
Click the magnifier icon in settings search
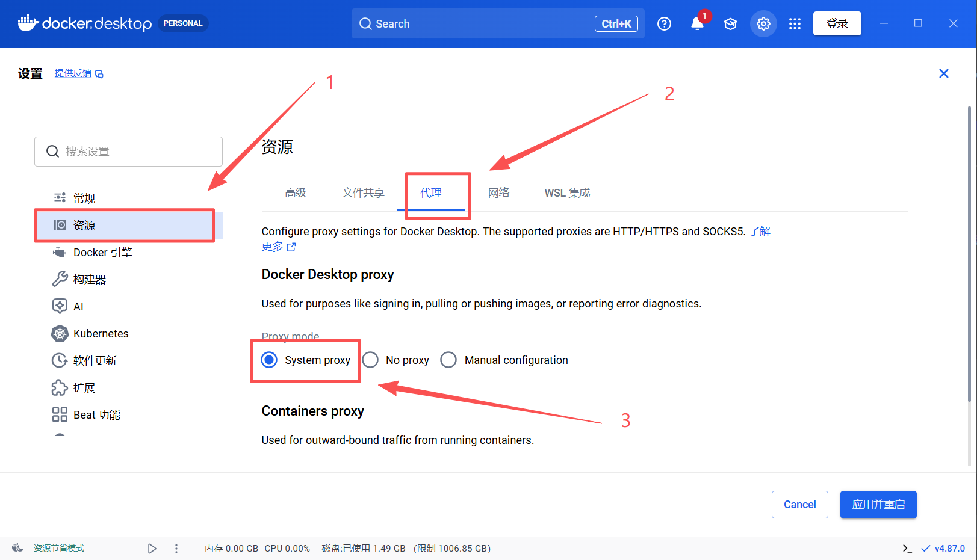coord(53,152)
